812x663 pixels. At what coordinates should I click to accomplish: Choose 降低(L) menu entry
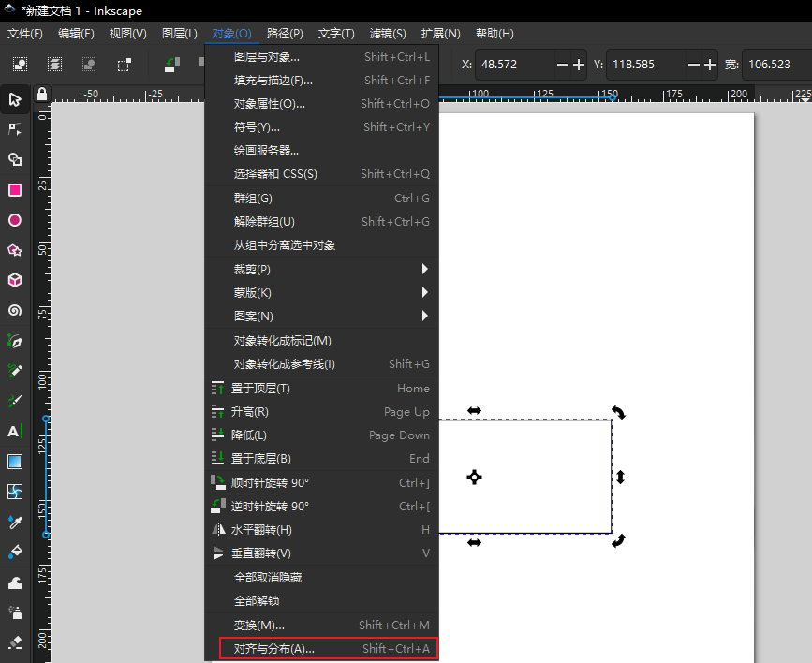click(x=321, y=435)
